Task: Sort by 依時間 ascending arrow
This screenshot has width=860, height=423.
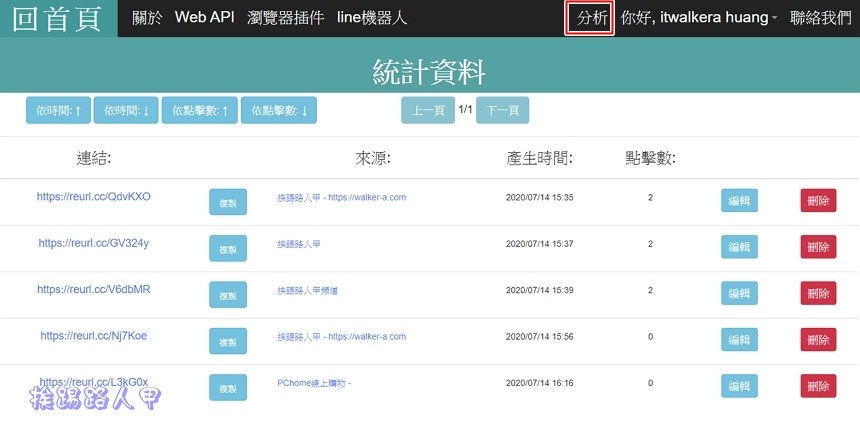Action: point(58,111)
